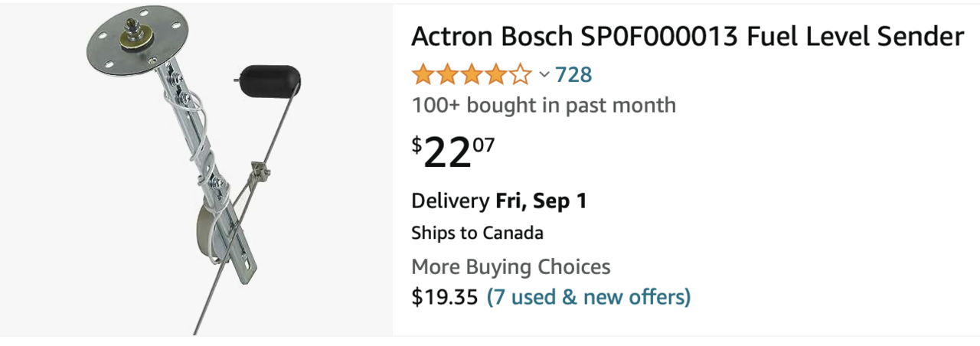Click the fourth rating star

tap(497, 75)
